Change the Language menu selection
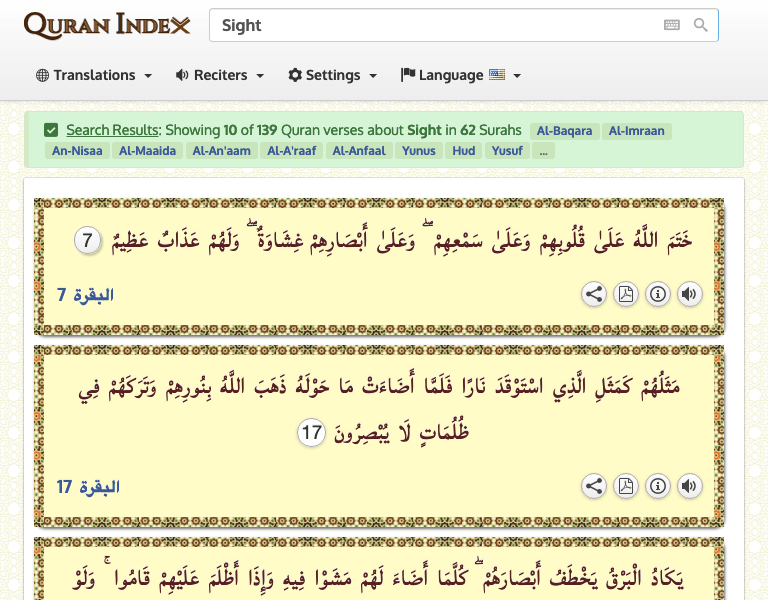 [461, 75]
